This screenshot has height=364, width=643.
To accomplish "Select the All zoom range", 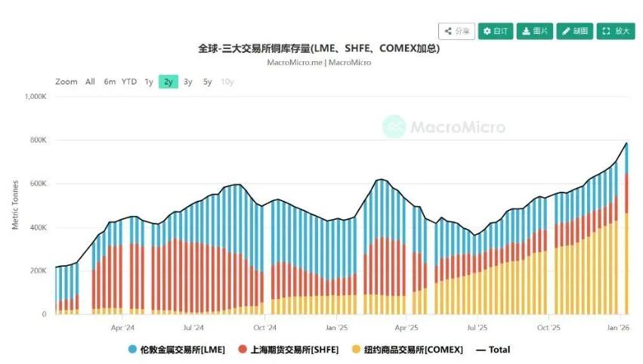I will click(90, 82).
